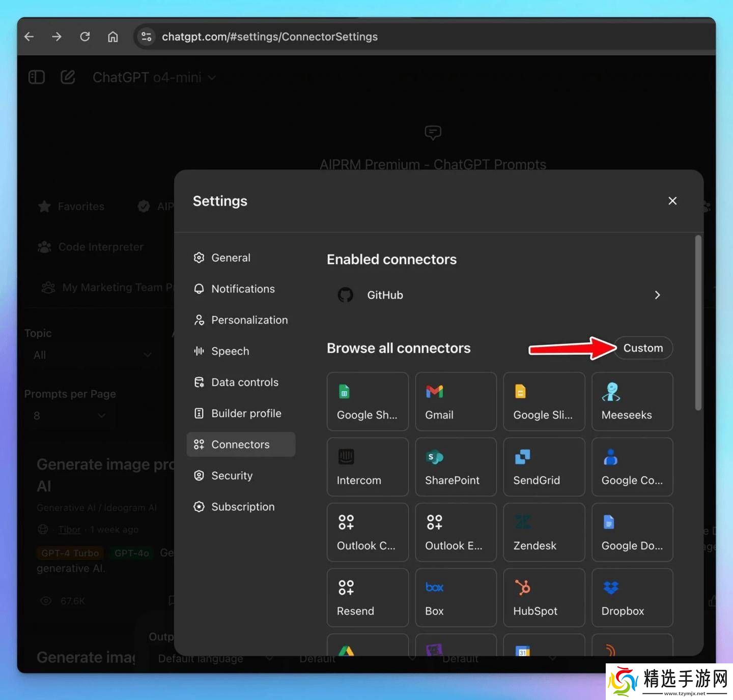Open the ChatGPT o4-mini model dropdown
This screenshot has width=733, height=700.
click(x=154, y=77)
